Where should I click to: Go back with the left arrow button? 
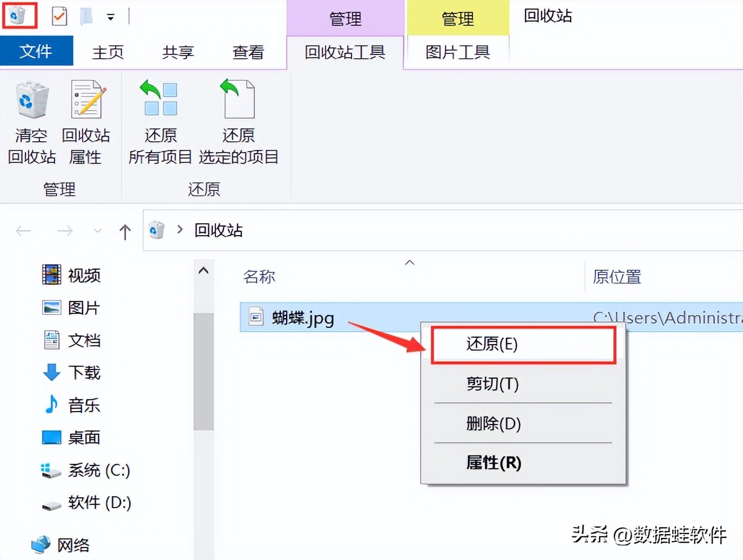(x=23, y=231)
